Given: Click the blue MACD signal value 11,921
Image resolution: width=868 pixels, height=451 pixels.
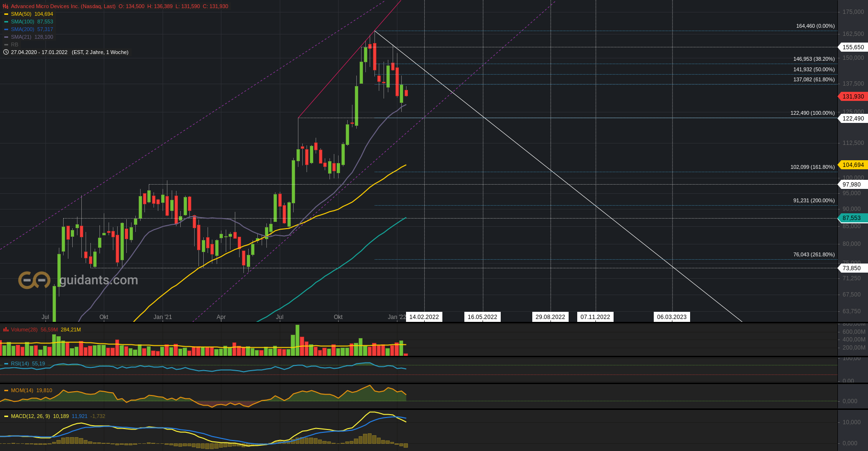Looking at the screenshot, I should coord(80,416).
